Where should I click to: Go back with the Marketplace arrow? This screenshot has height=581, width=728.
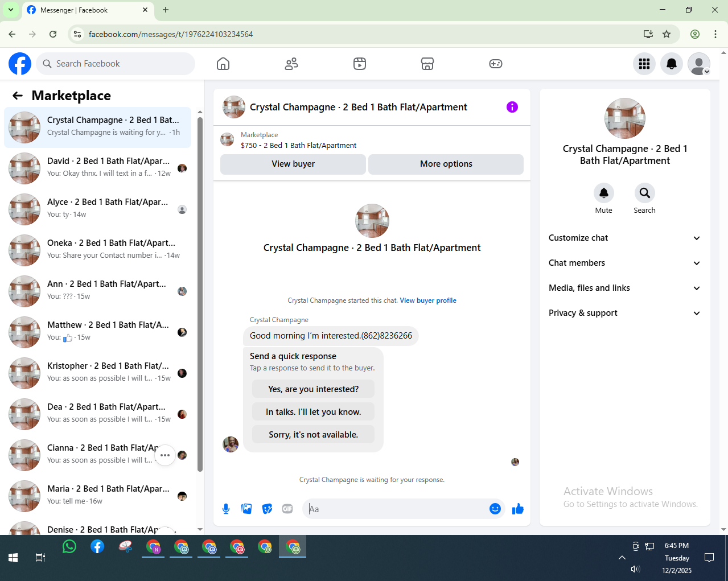(x=18, y=96)
